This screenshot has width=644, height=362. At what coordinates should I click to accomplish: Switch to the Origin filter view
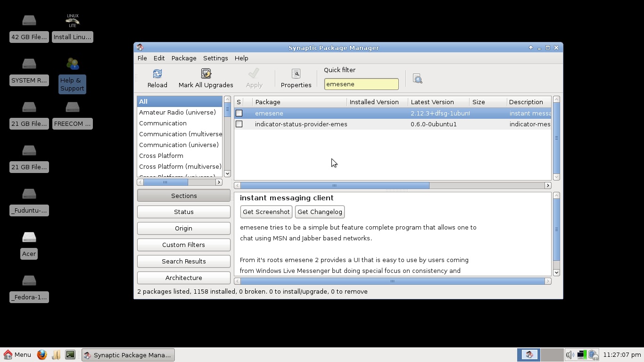[184, 229]
